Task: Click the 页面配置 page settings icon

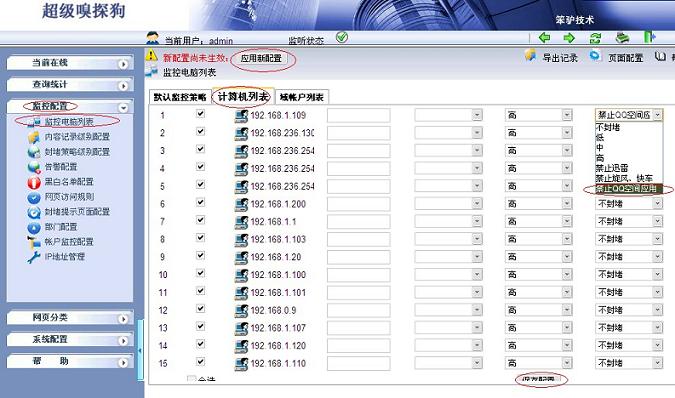Action: pyautogui.click(x=595, y=56)
